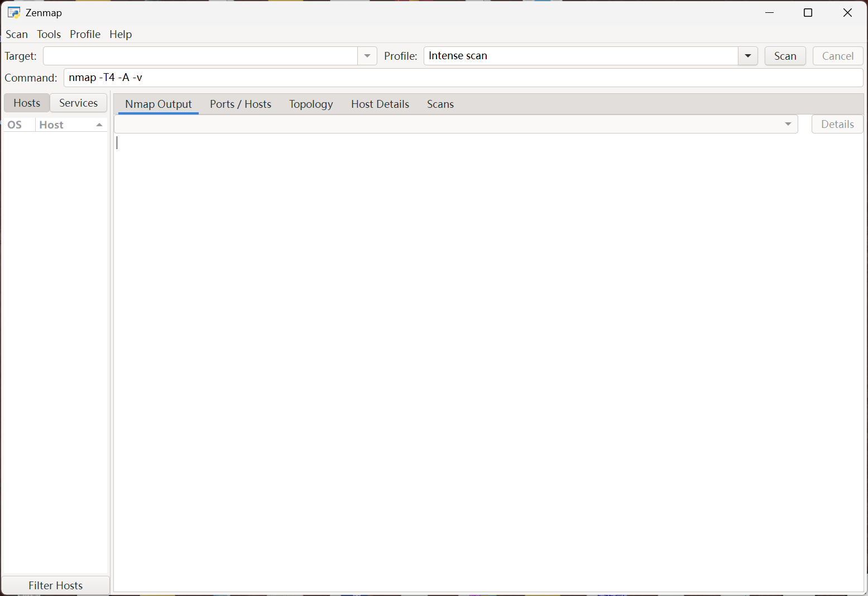Switch to the Host Details tab
This screenshot has width=868, height=596.
(380, 104)
